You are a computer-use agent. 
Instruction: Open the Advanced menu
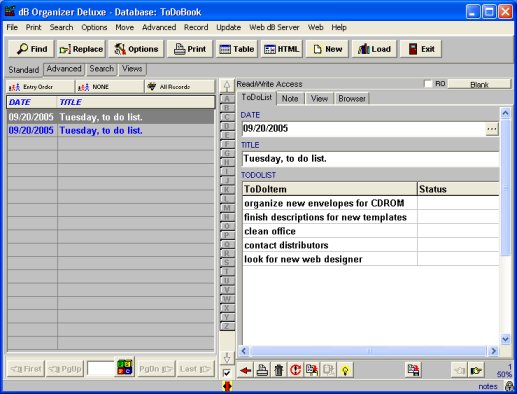pos(159,27)
